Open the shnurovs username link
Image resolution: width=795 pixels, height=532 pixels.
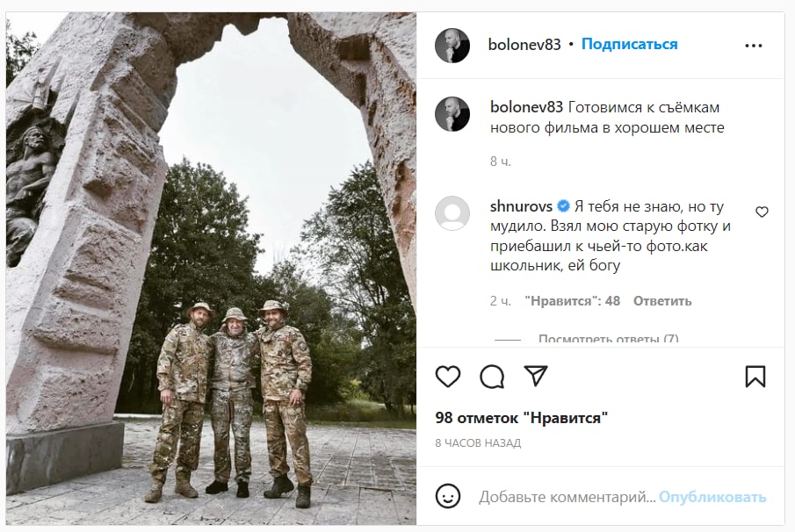(x=521, y=206)
